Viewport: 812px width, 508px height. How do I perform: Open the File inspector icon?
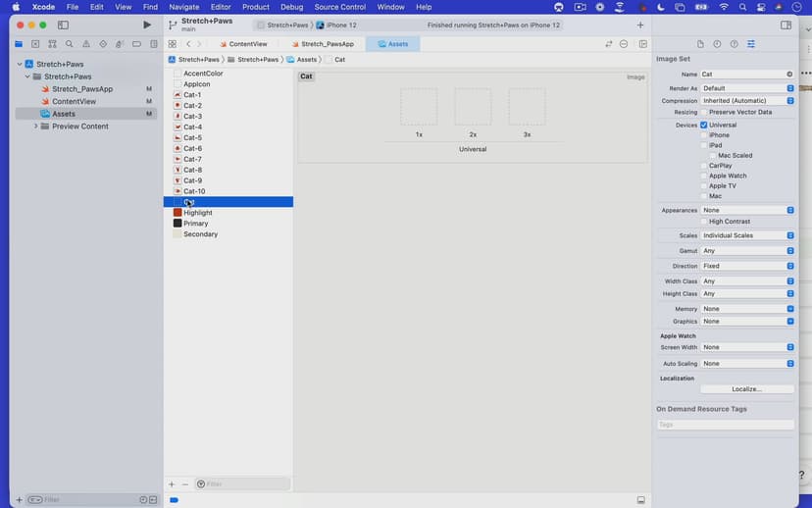point(700,44)
